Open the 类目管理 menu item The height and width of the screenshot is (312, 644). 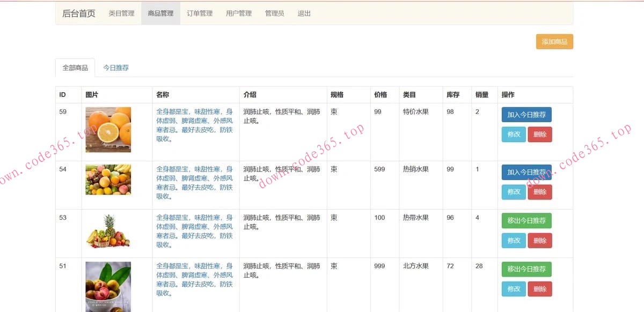[120, 13]
